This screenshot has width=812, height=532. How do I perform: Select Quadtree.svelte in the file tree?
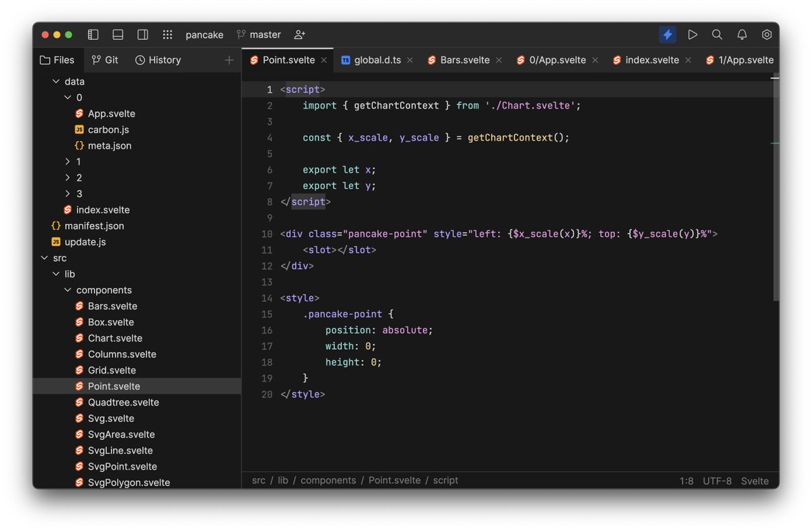124,402
